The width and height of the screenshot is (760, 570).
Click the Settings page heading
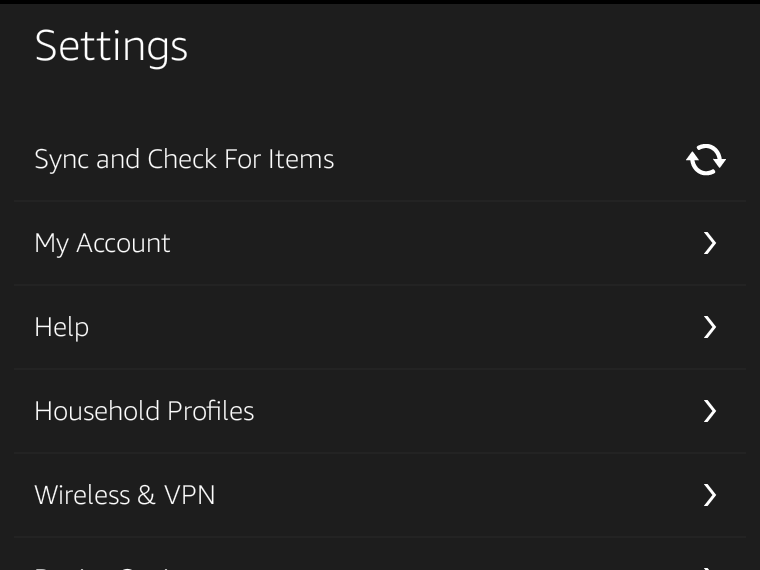point(111,46)
